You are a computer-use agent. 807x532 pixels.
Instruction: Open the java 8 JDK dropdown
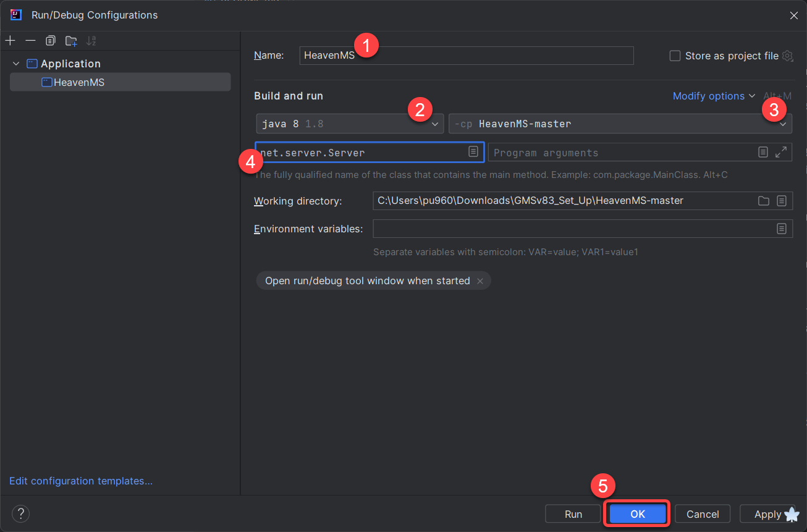[350, 124]
